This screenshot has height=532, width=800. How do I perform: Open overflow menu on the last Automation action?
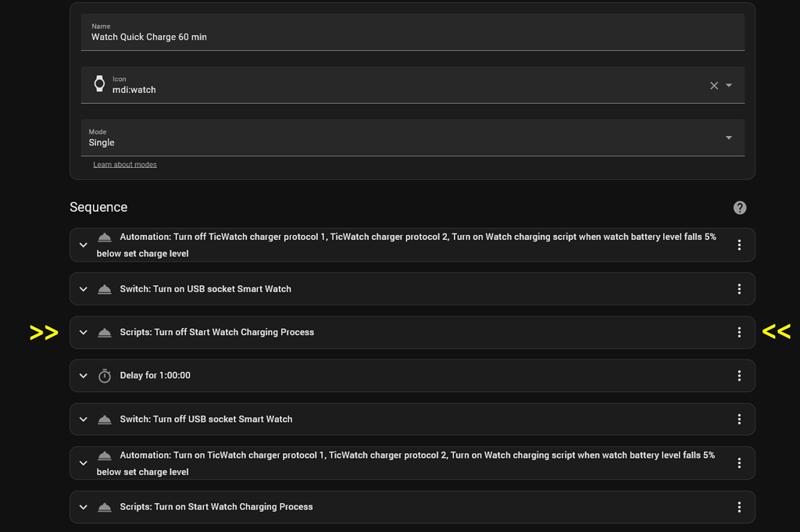739,462
